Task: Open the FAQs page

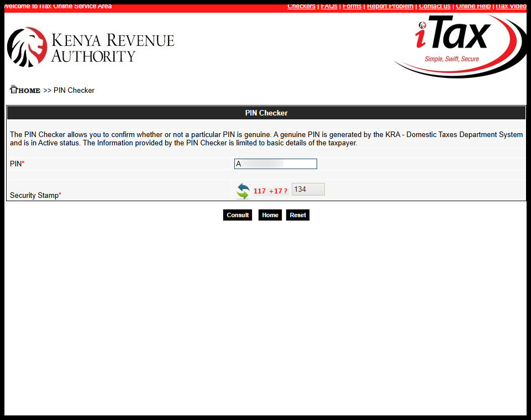Action: click(329, 6)
